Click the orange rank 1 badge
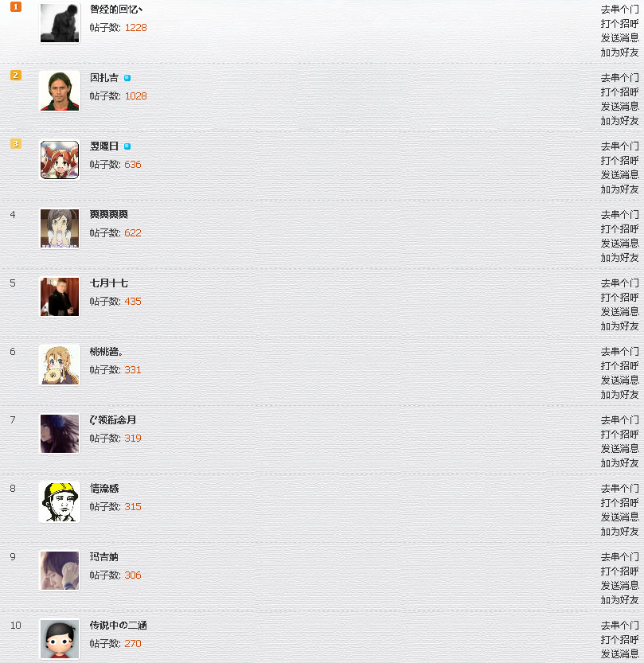 [16, 6]
